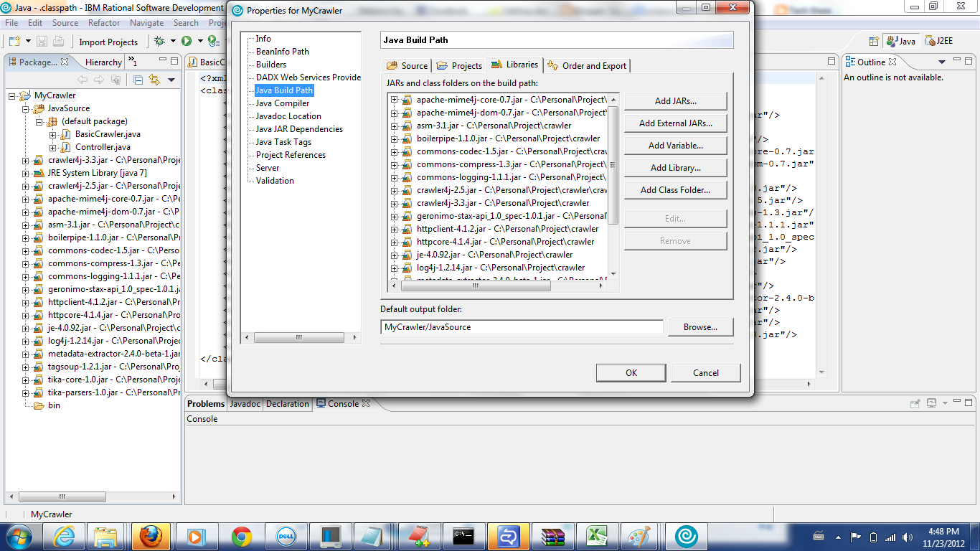Image resolution: width=980 pixels, height=551 pixels.
Task: Click the New wizard icon in toolbar
Action: point(14,42)
